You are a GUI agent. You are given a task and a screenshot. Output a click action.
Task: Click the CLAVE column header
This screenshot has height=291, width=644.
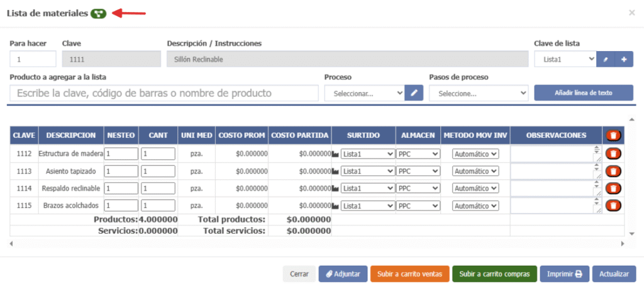click(24, 135)
